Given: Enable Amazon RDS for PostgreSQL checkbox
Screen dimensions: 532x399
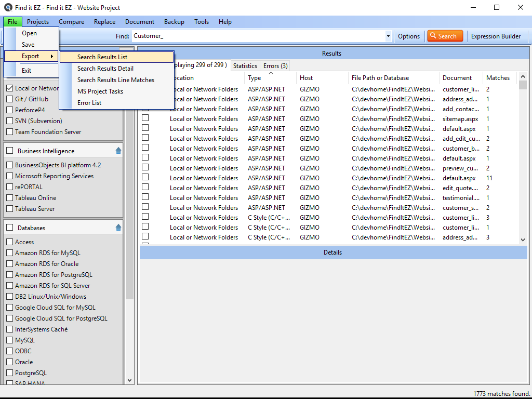Looking at the screenshot, I should pyautogui.click(x=10, y=274).
